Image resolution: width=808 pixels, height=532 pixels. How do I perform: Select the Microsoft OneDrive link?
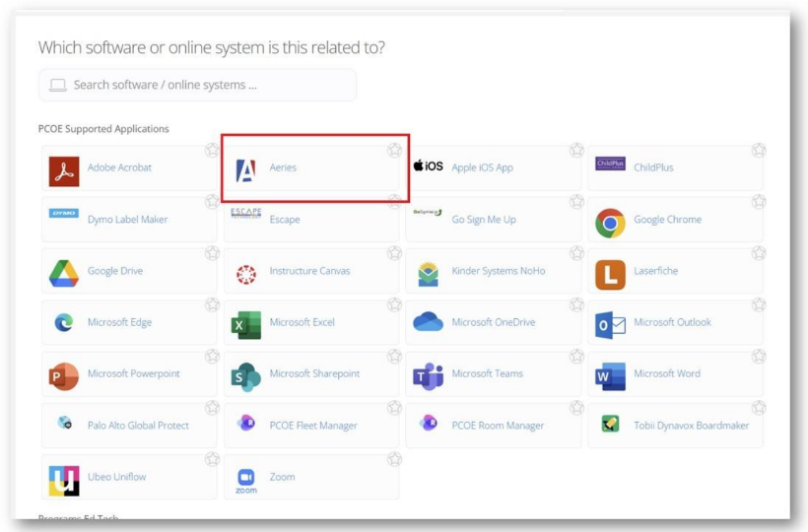pos(493,322)
